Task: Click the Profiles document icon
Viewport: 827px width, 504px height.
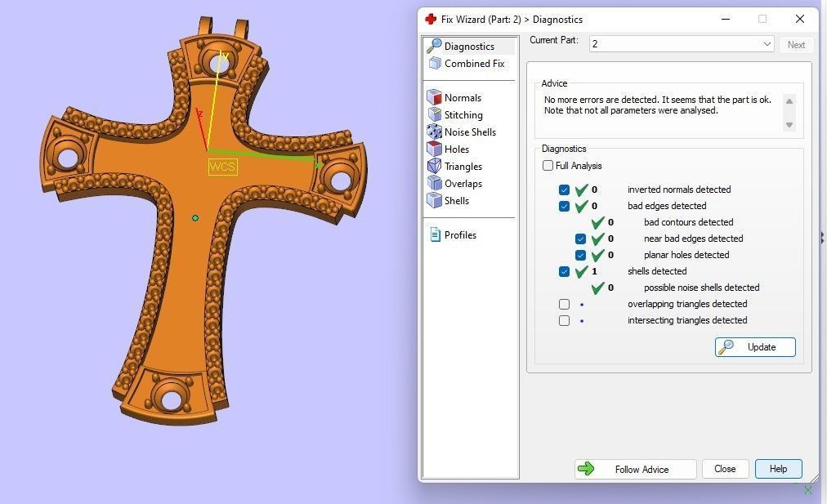Action: point(435,234)
